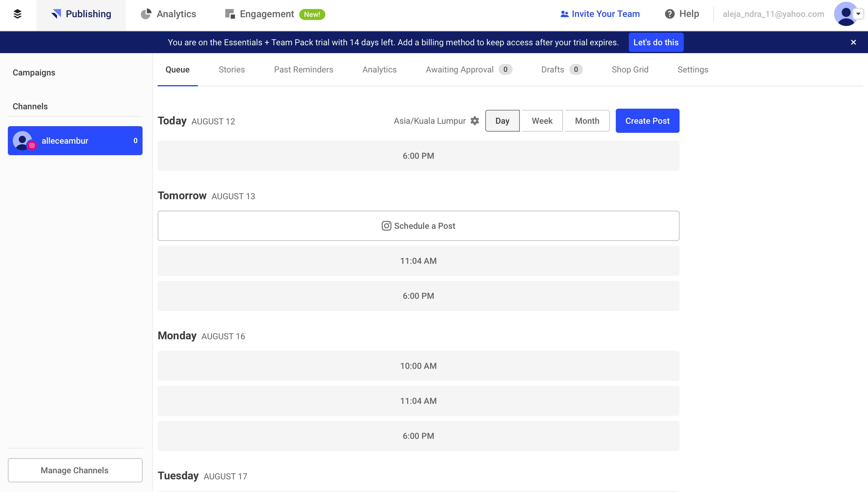Click the Create Post button
The width and height of the screenshot is (868, 492).
647,121
